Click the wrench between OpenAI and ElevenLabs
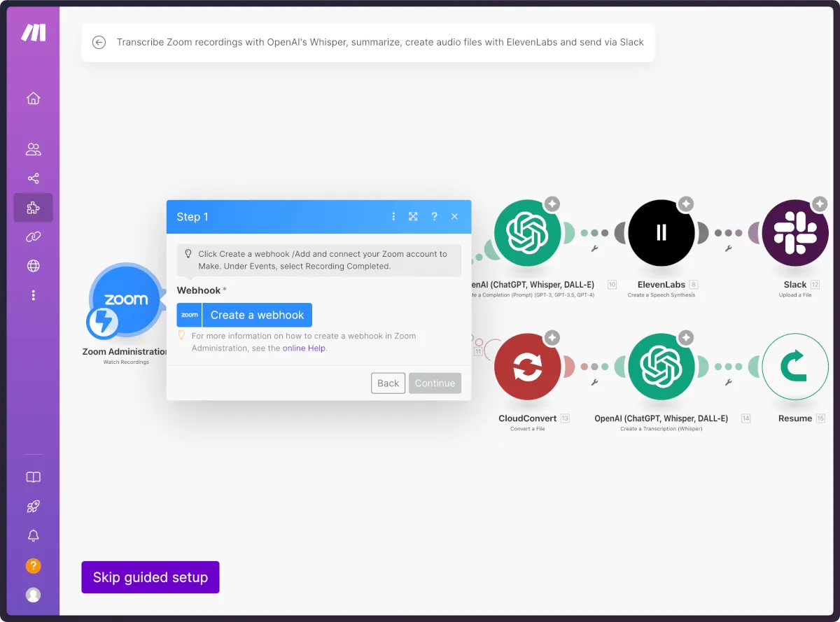Image resolution: width=840 pixels, height=622 pixels. click(x=594, y=248)
